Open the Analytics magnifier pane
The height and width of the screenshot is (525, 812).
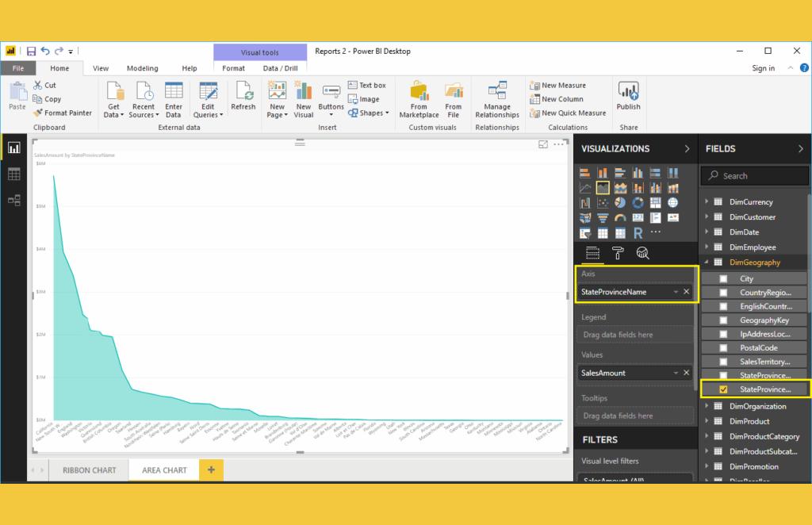point(642,253)
